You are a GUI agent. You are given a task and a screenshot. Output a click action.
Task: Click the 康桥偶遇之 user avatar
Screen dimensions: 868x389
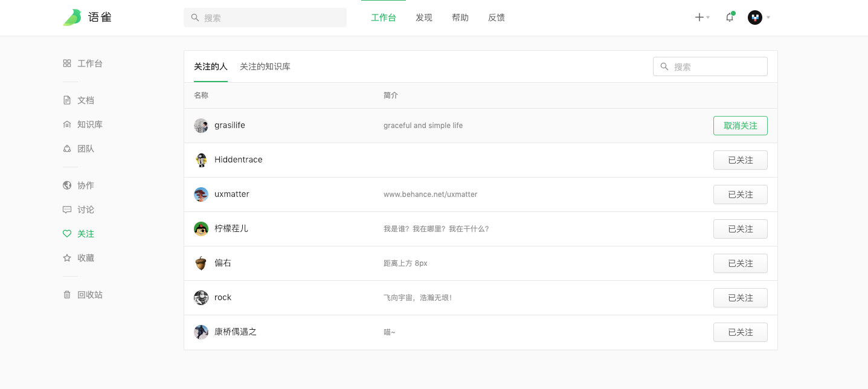coord(201,332)
